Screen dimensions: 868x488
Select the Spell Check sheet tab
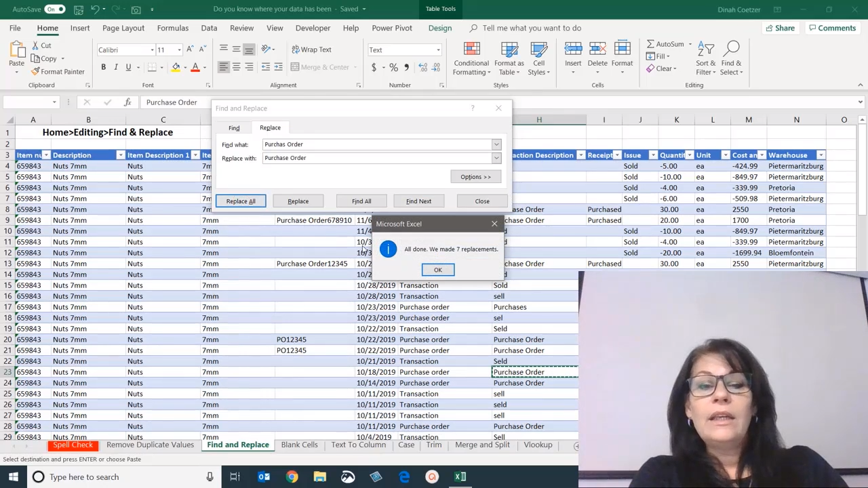coord(73,445)
